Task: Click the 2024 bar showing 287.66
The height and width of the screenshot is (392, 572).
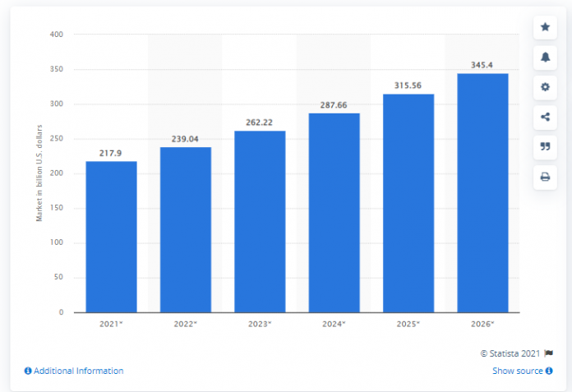Action: pyautogui.click(x=334, y=212)
